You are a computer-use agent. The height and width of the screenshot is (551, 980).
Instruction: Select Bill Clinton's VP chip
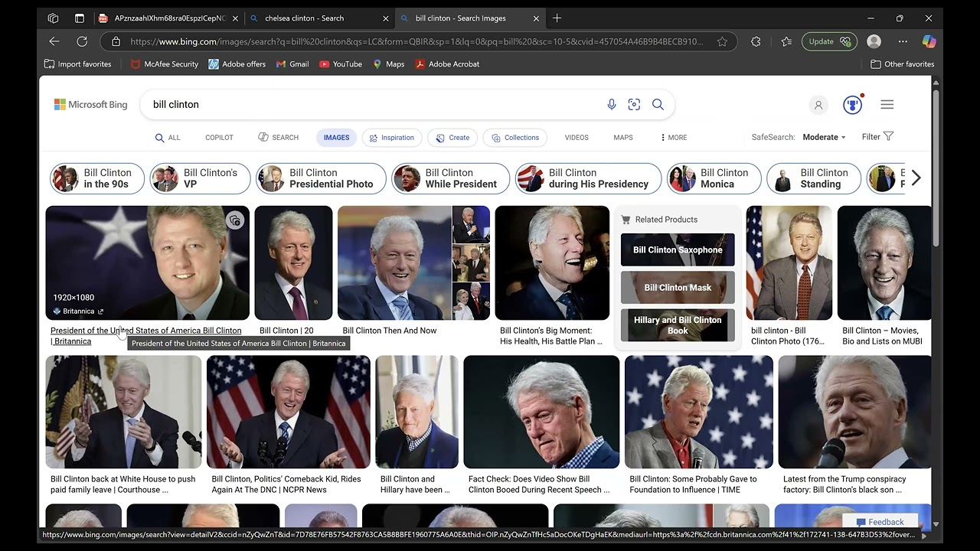[200, 178]
